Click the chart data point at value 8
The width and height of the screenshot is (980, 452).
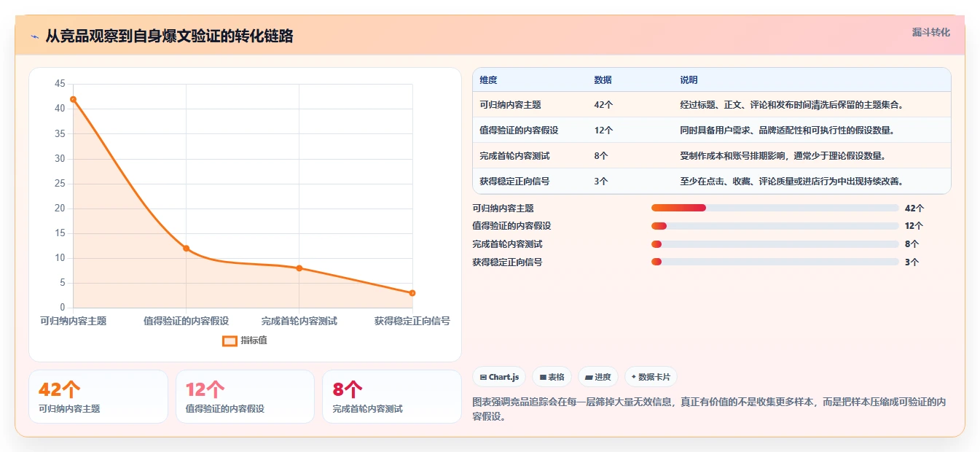299,268
